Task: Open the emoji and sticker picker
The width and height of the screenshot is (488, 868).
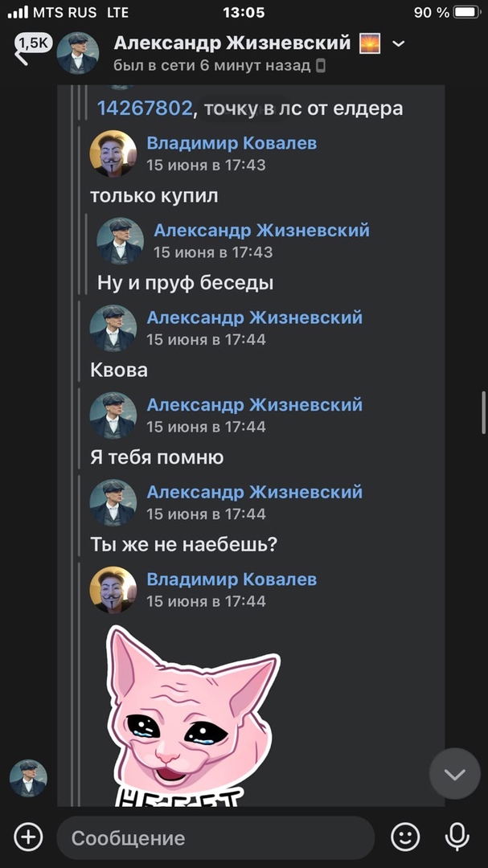Action: [x=405, y=837]
